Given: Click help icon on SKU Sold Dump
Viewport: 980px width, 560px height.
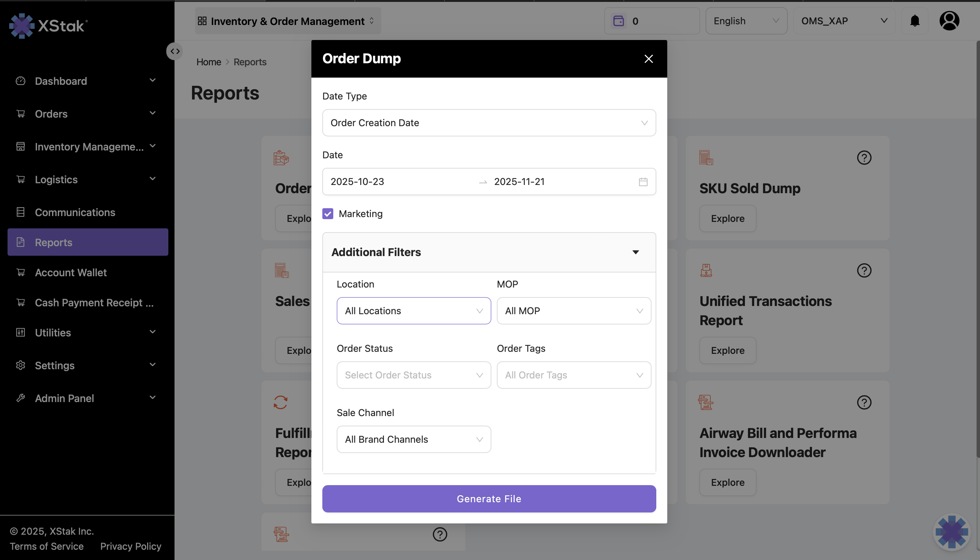Looking at the screenshot, I should [864, 158].
